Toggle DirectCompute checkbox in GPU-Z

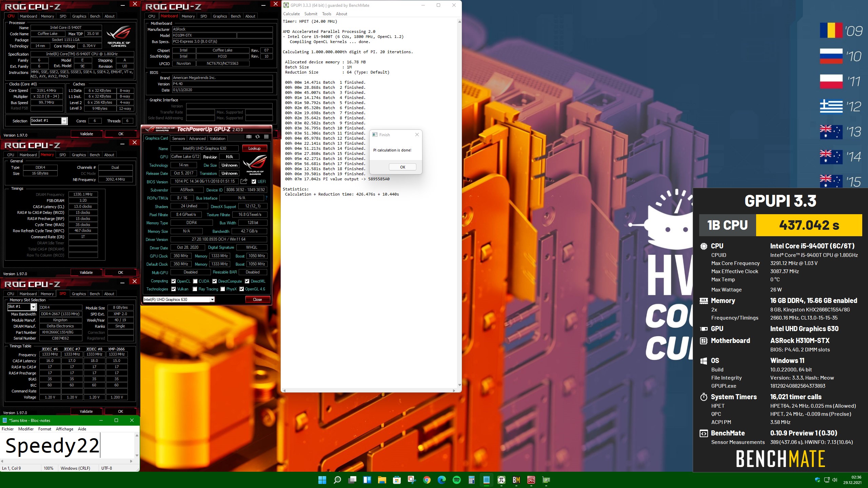[x=215, y=281]
